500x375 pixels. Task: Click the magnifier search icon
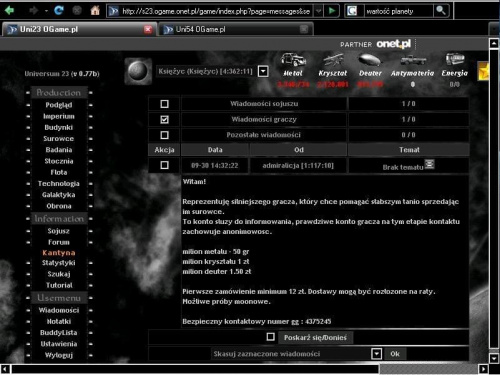pyautogui.click(x=441, y=11)
